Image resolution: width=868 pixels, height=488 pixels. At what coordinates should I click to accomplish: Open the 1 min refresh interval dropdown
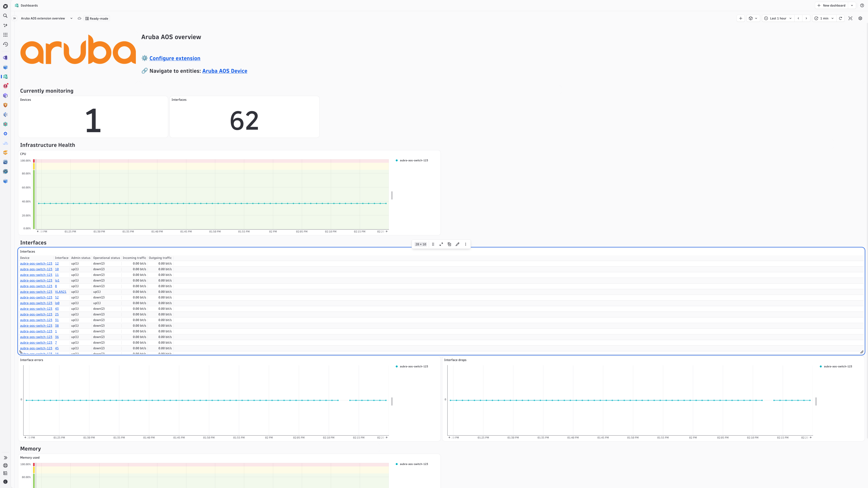coord(824,19)
